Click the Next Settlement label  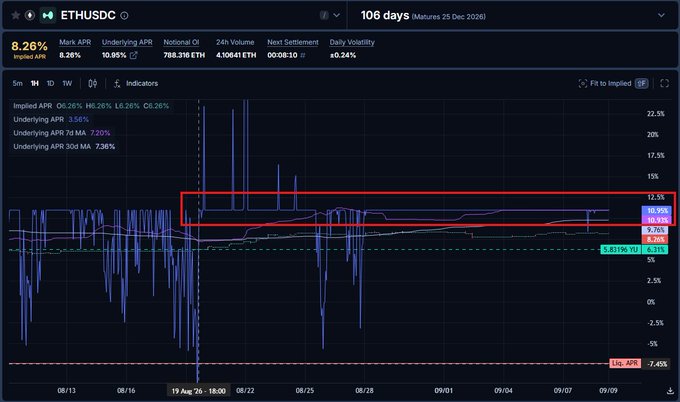pos(293,42)
